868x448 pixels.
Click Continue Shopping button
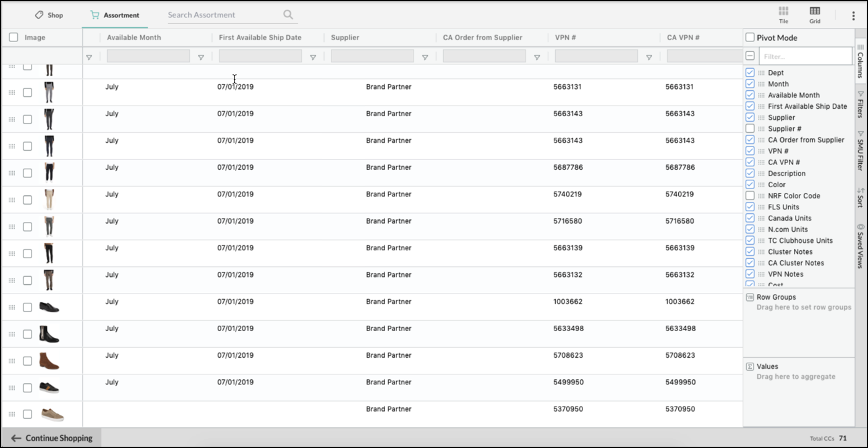pos(52,438)
